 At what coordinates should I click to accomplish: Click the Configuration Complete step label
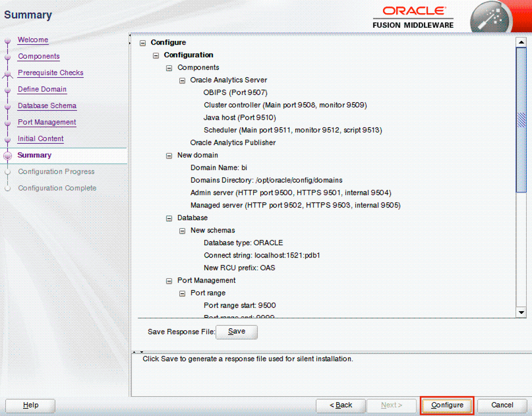57,188
